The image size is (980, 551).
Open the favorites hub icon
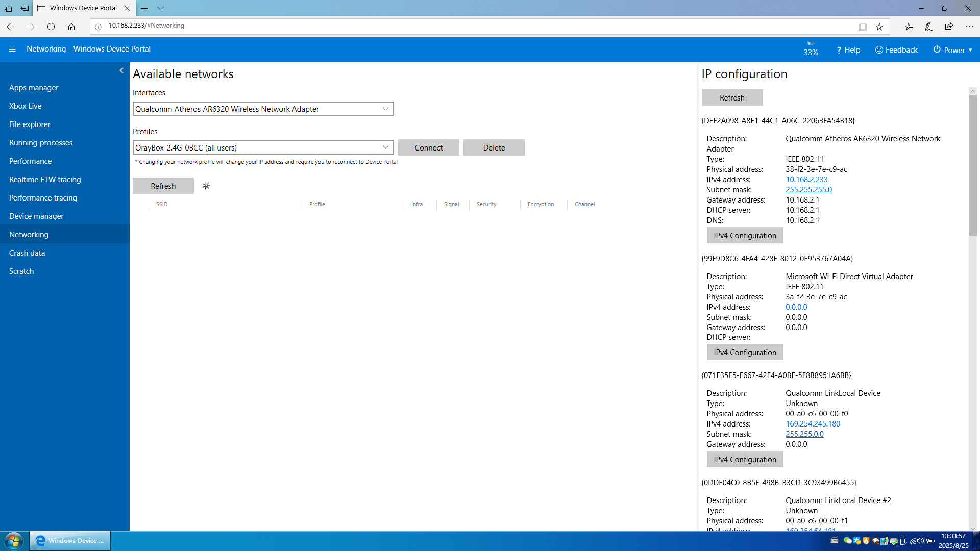909,27
